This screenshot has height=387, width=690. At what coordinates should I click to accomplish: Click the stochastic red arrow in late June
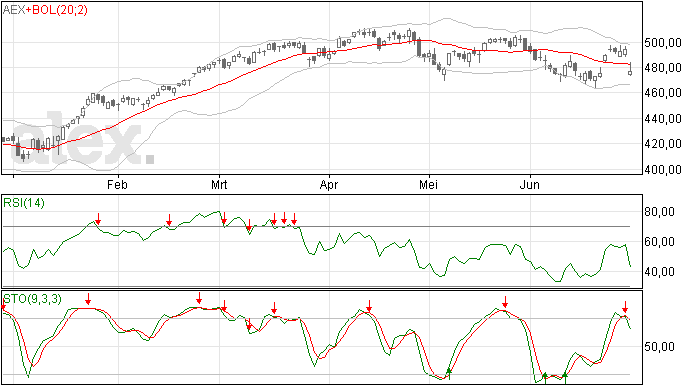(625, 307)
